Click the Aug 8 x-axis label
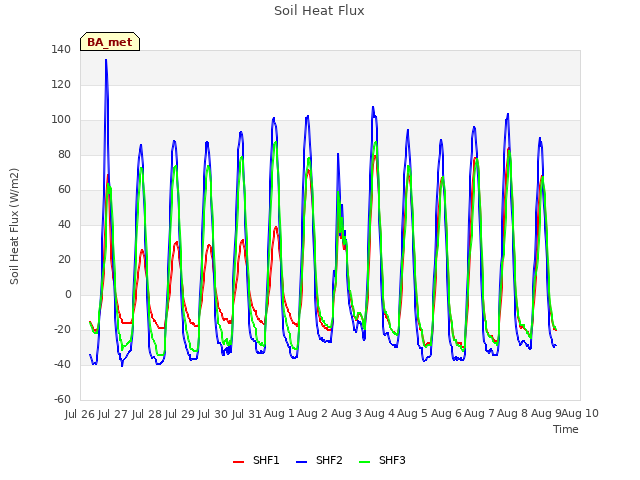 513,414
